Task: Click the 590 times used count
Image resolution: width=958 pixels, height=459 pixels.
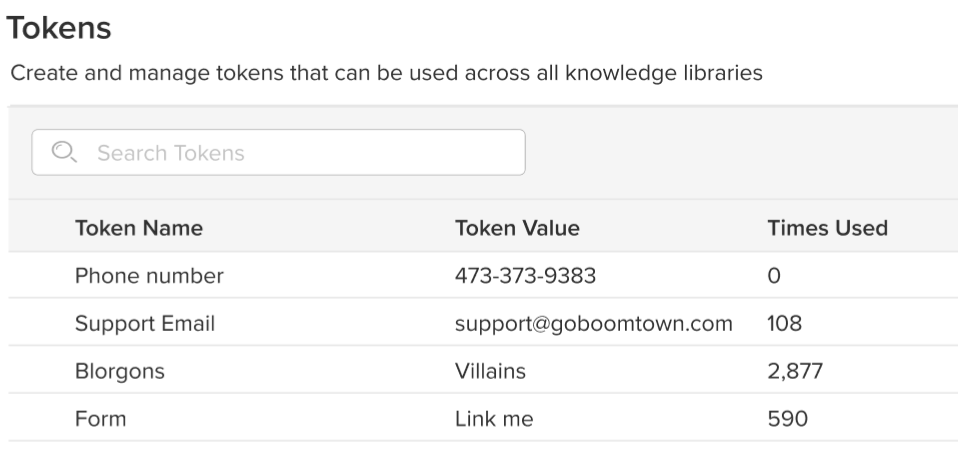Action: (x=787, y=419)
